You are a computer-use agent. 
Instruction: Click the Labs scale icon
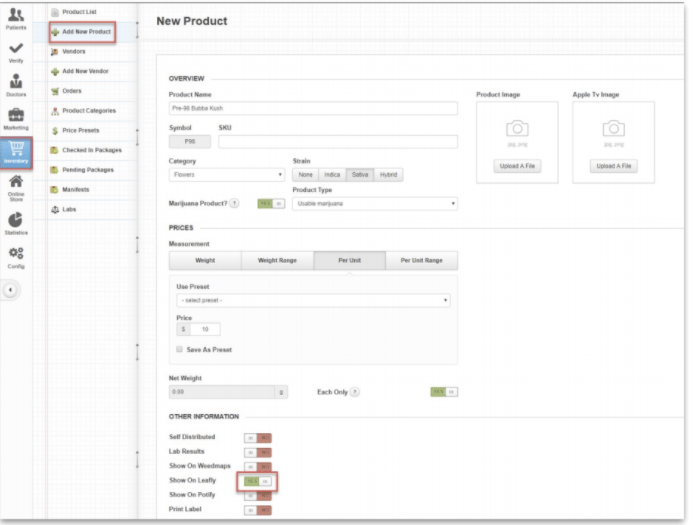55,209
